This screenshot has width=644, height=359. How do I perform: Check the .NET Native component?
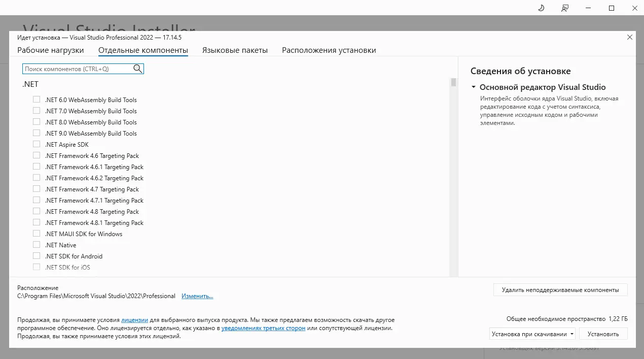[37, 245]
